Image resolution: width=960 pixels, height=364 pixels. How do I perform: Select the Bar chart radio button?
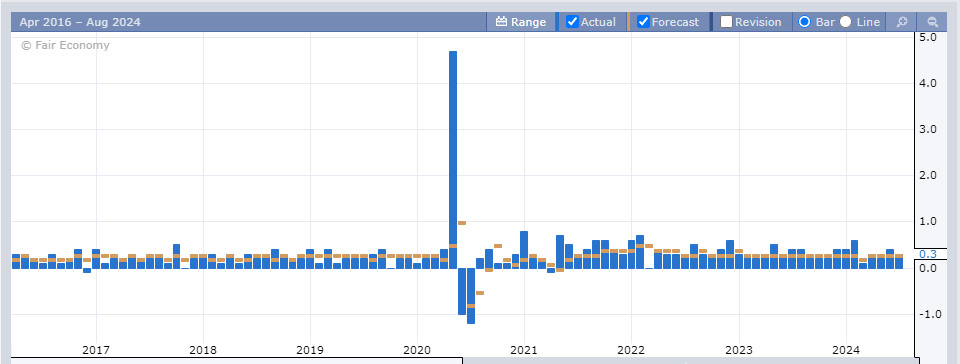click(x=804, y=22)
